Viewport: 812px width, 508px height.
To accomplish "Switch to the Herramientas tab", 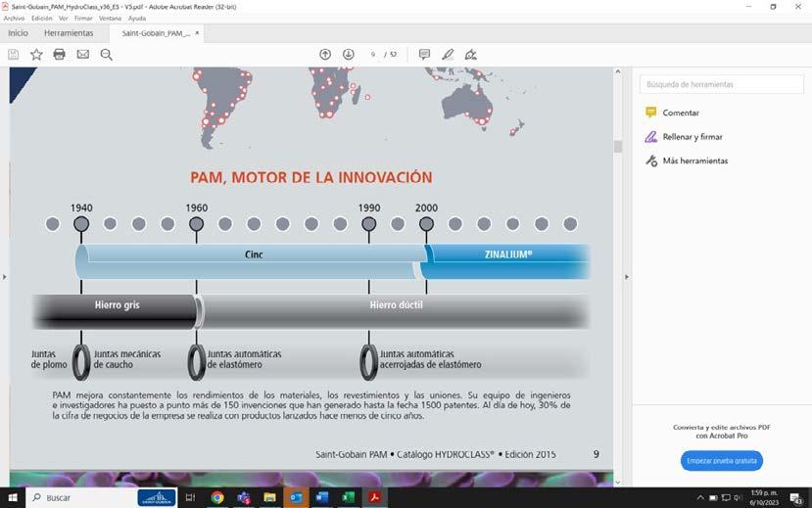I will pos(69,33).
